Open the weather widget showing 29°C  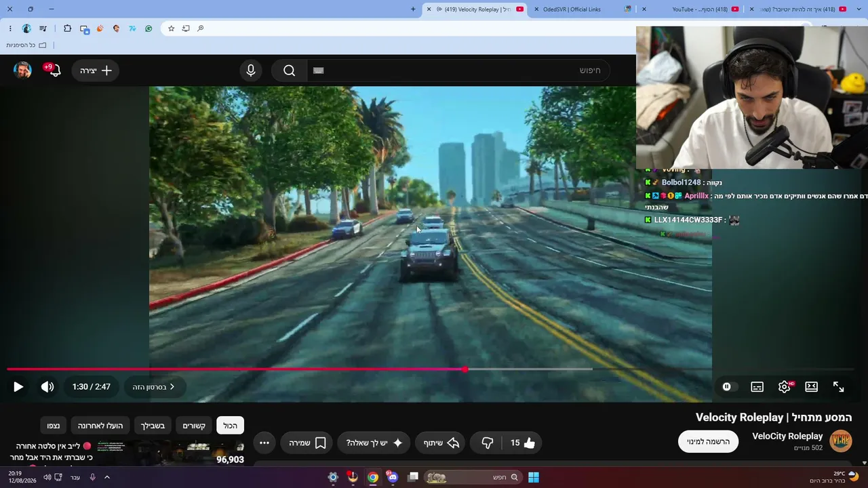point(834,478)
